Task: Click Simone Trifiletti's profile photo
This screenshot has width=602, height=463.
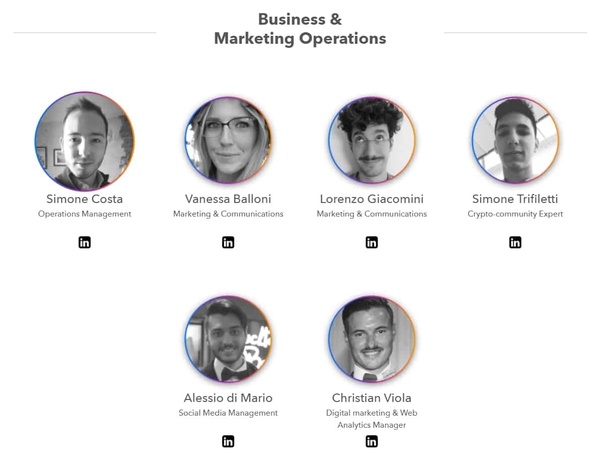Action: (x=515, y=141)
